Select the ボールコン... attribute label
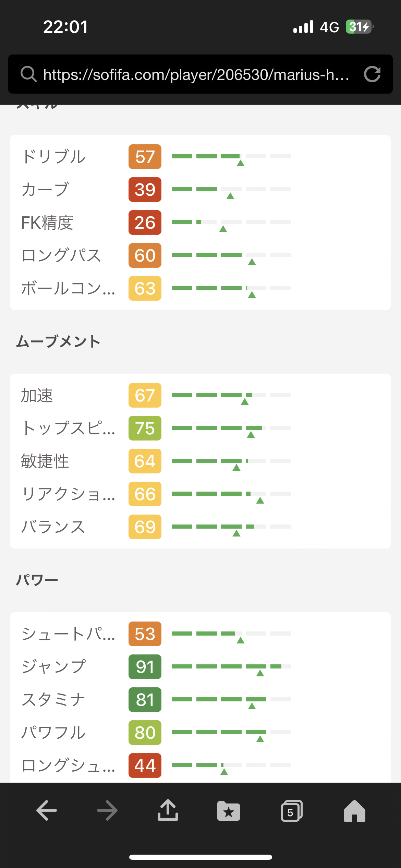 coord(68,288)
